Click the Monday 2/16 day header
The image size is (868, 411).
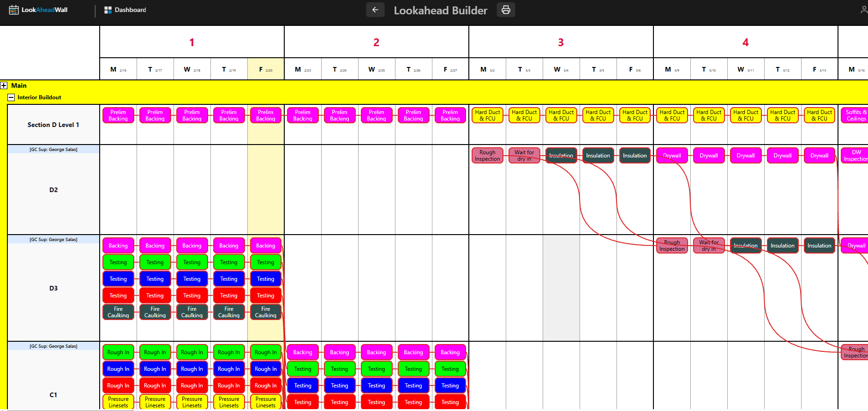click(118, 69)
